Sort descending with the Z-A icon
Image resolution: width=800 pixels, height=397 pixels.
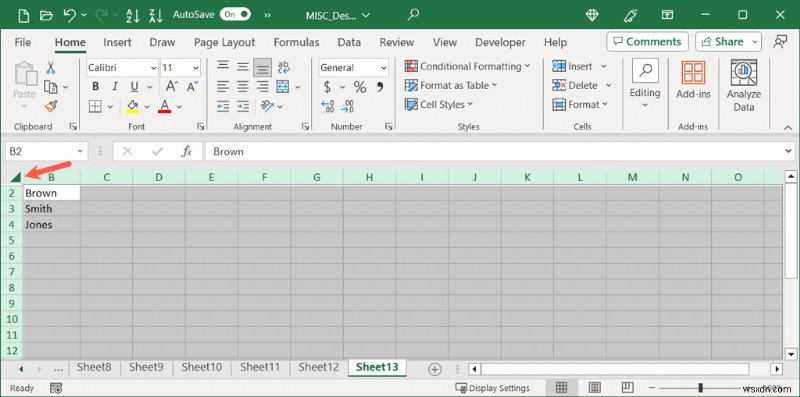[156, 15]
